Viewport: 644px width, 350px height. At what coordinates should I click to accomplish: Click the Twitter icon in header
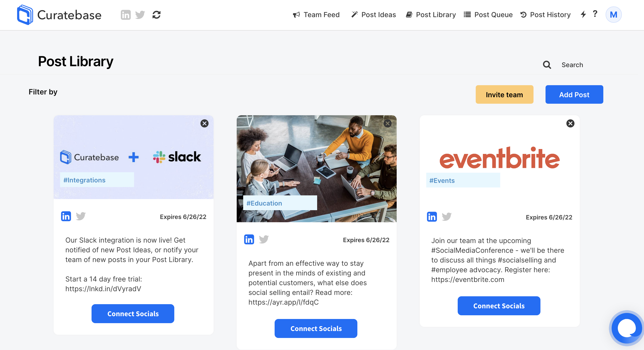[140, 15]
